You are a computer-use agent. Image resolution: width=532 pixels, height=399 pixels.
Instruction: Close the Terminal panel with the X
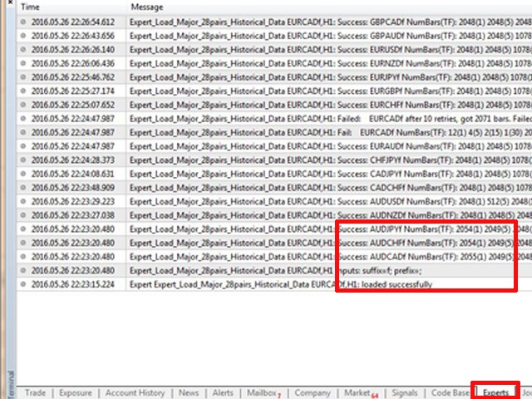coord(10,2)
